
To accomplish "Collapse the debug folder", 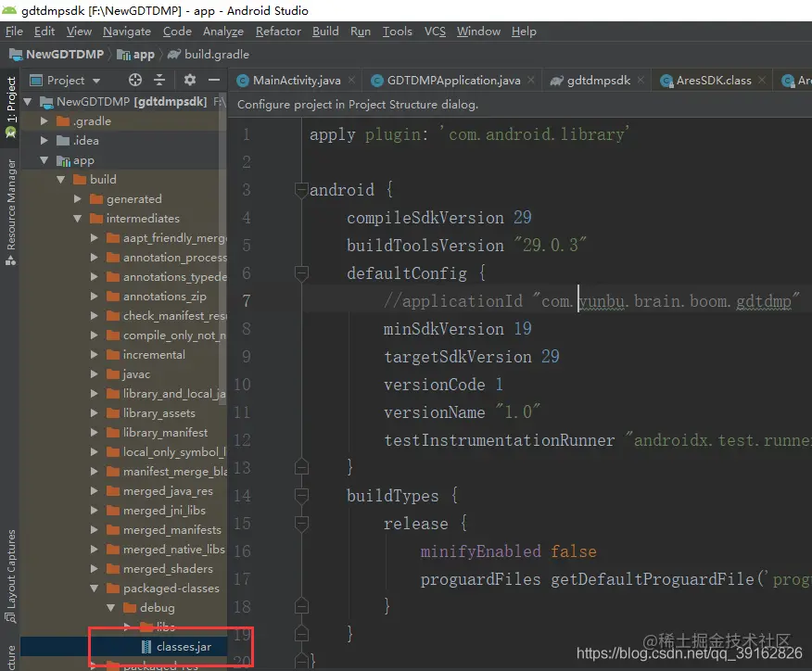I will [110, 608].
